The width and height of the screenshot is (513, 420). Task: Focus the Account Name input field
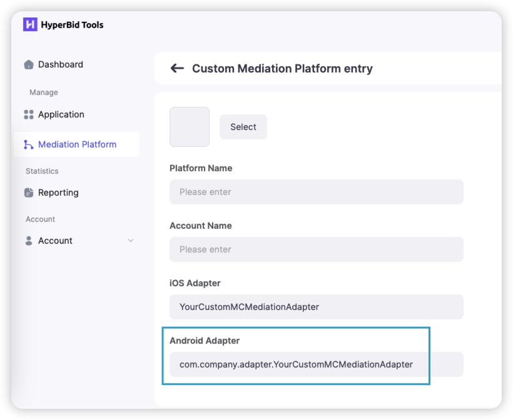pyautogui.click(x=316, y=249)
